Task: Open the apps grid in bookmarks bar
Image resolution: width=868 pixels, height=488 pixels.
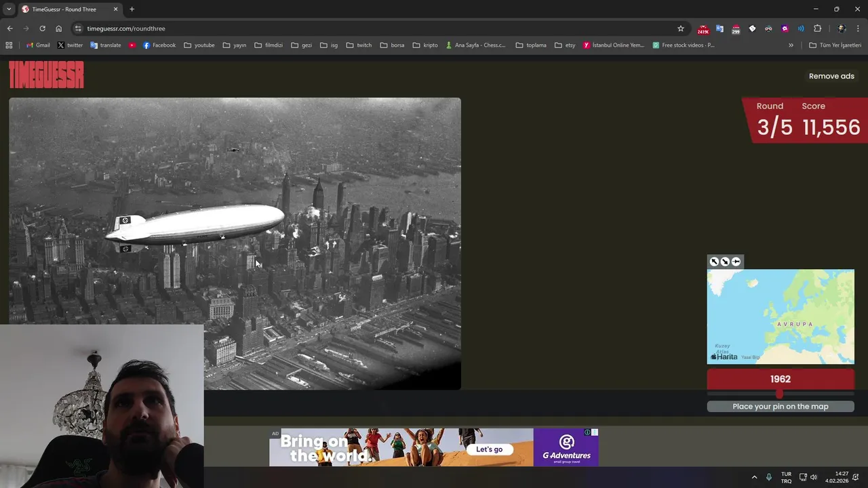Action: (x=9, y=45)
